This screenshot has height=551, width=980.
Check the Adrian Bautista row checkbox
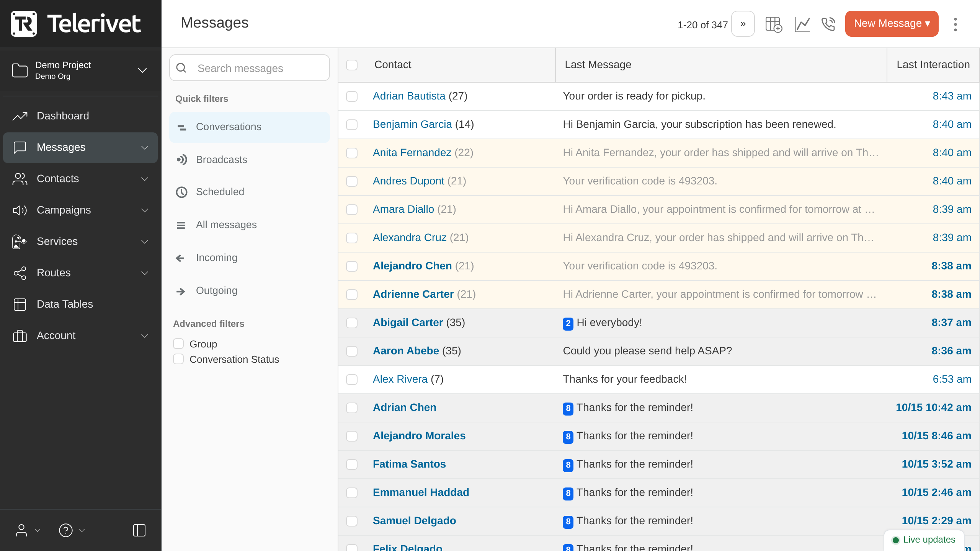coord(352,96)
